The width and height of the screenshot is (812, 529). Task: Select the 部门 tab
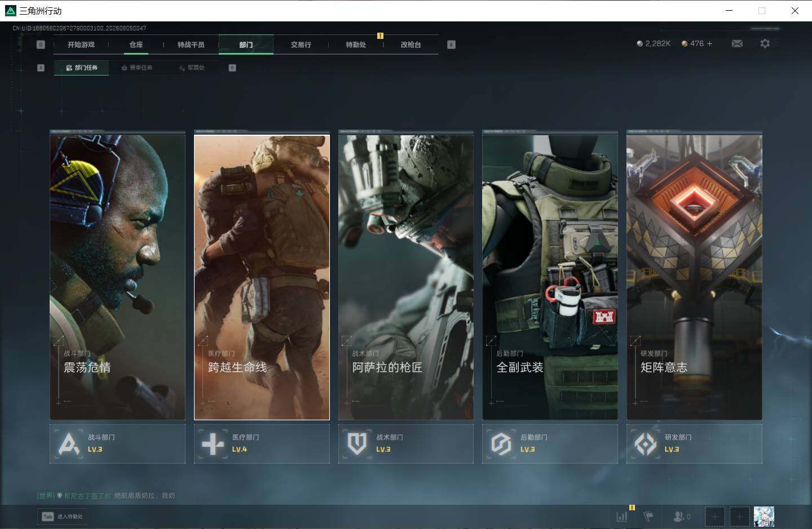(x=246, y=45)
